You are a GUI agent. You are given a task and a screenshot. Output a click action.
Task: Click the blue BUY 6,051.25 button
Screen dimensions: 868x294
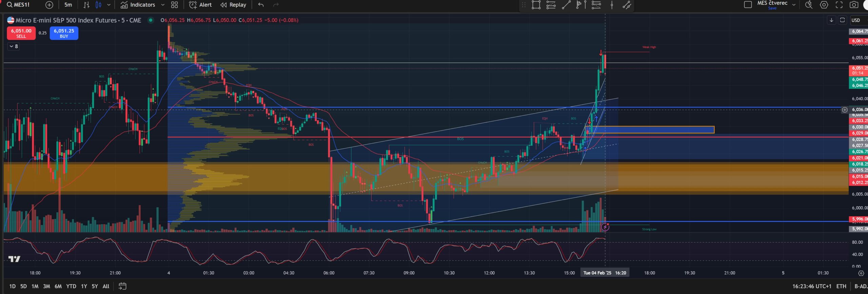click(x=64, y=33)
